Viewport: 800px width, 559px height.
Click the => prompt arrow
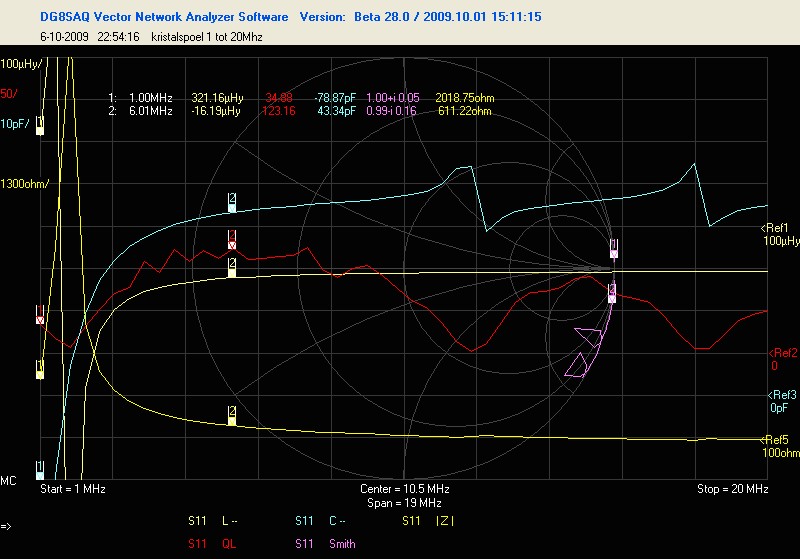[6, 526]
